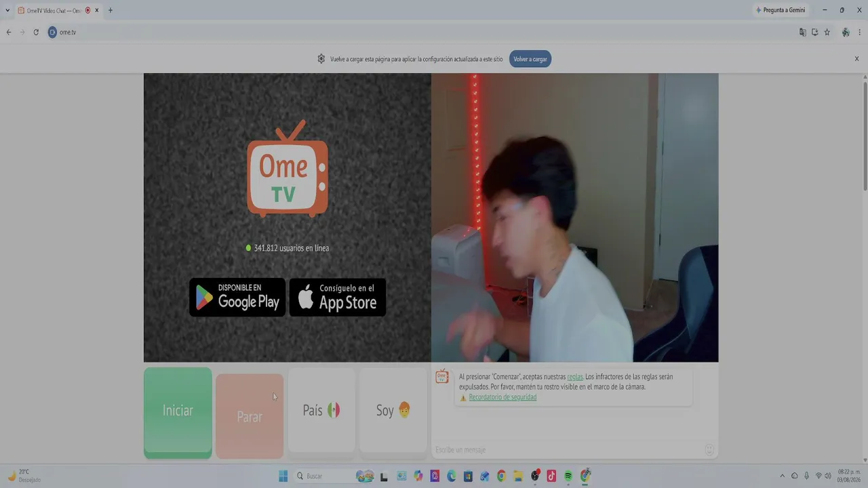The image size is (868, 488).
Task: Click the Volver a cargar button
Action: point(530,59)
